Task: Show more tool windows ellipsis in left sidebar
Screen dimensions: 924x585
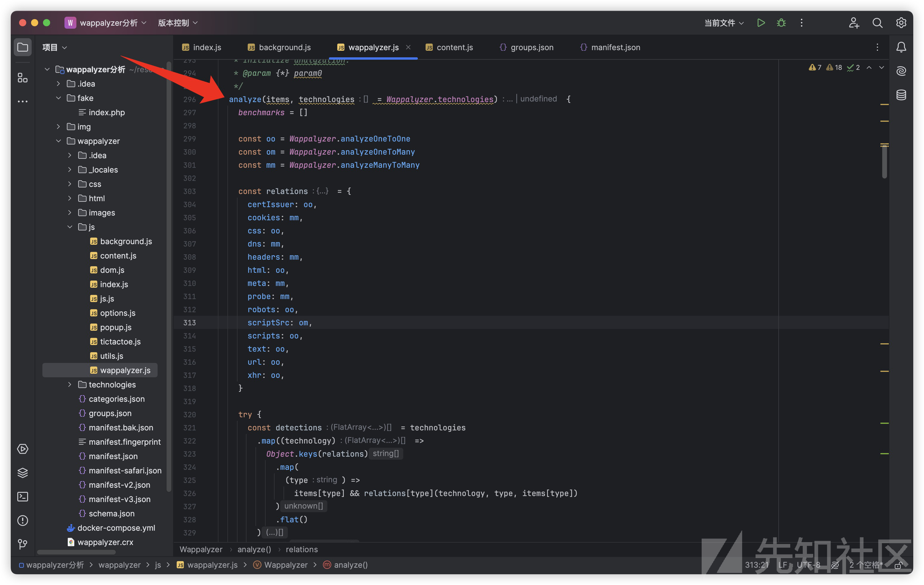Action: click(x=23, y=102)
